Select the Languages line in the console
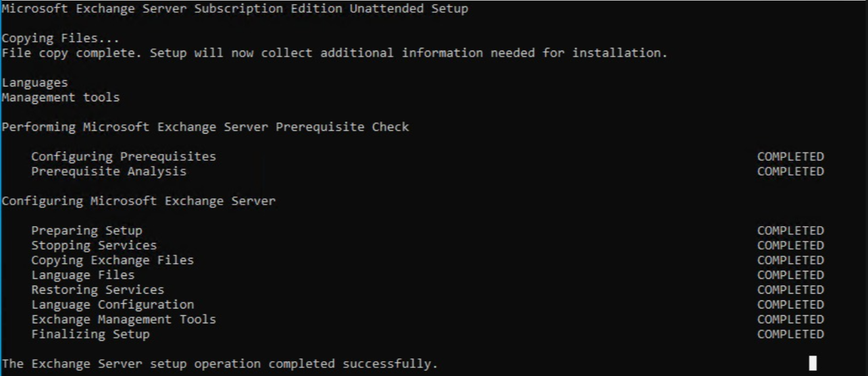 34,82
